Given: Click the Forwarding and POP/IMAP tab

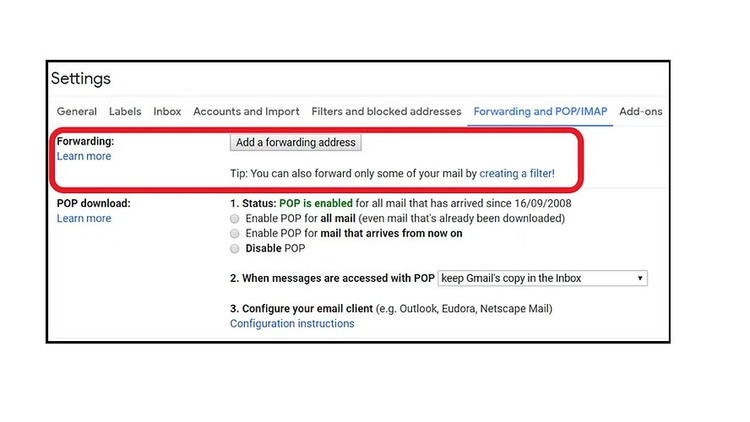Looking at the screenshot, I should (540, 112).
